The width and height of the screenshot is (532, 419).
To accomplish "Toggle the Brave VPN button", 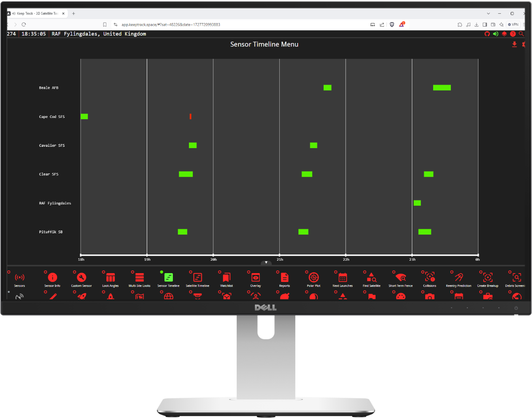I will click(x=513, y=24).
